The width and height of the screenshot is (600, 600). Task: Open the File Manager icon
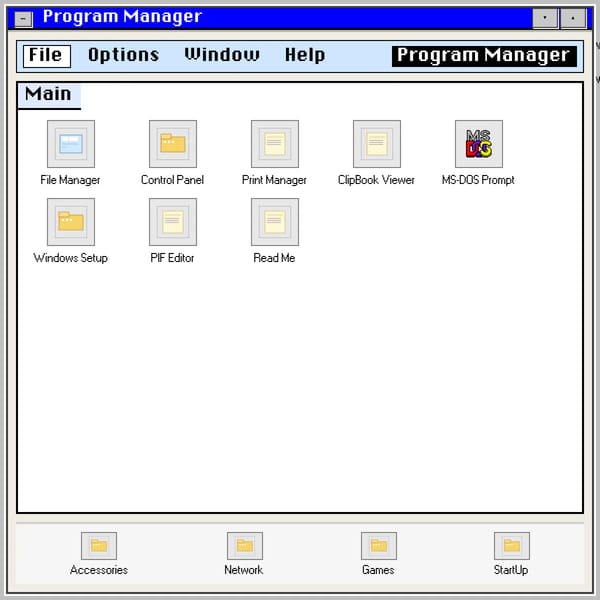click(71, 144)
